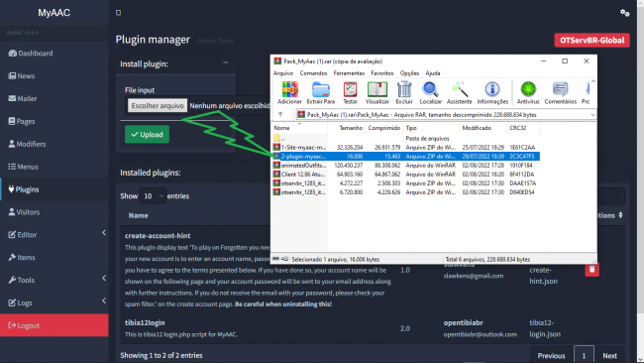Viewport: 644px width, 363px height.
Task: Click the green Upload button
Action: coord(147,135)
